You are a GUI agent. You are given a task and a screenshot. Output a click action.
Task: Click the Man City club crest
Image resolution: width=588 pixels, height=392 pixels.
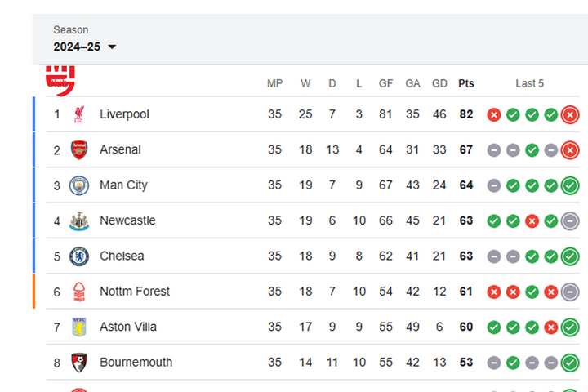tap(79, 185)
